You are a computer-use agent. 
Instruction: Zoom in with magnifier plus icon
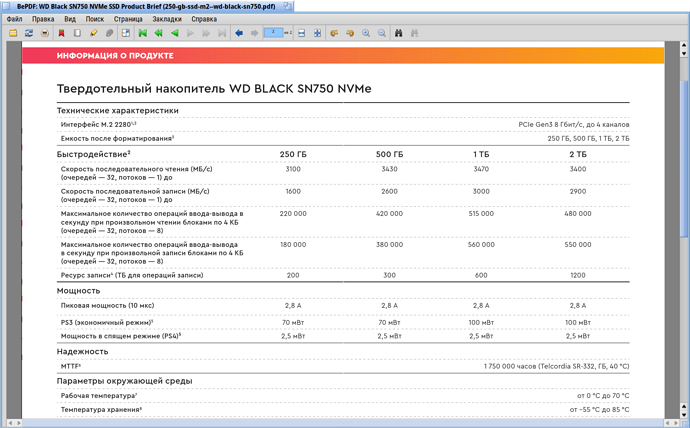point(366,33)
